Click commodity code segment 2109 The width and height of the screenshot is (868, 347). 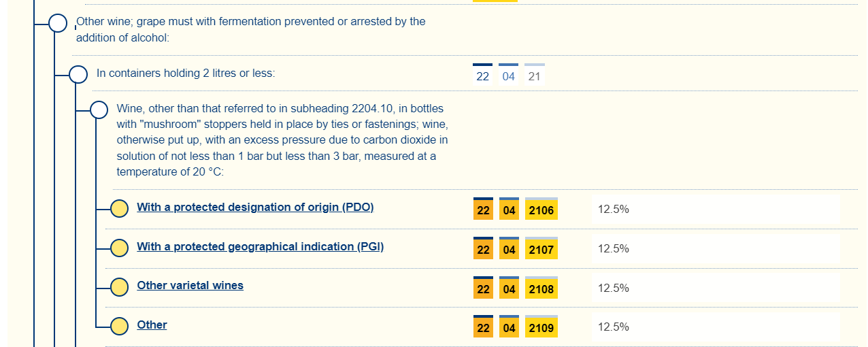541,329
